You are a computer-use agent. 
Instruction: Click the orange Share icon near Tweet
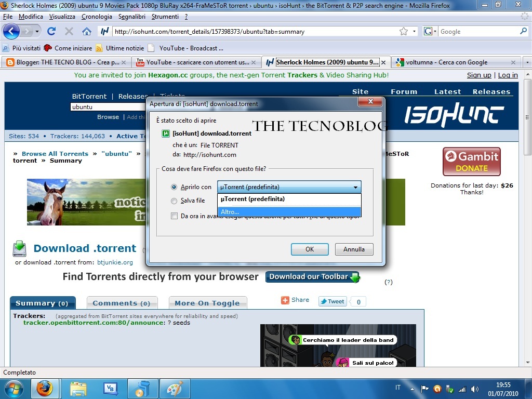point(285,300)
